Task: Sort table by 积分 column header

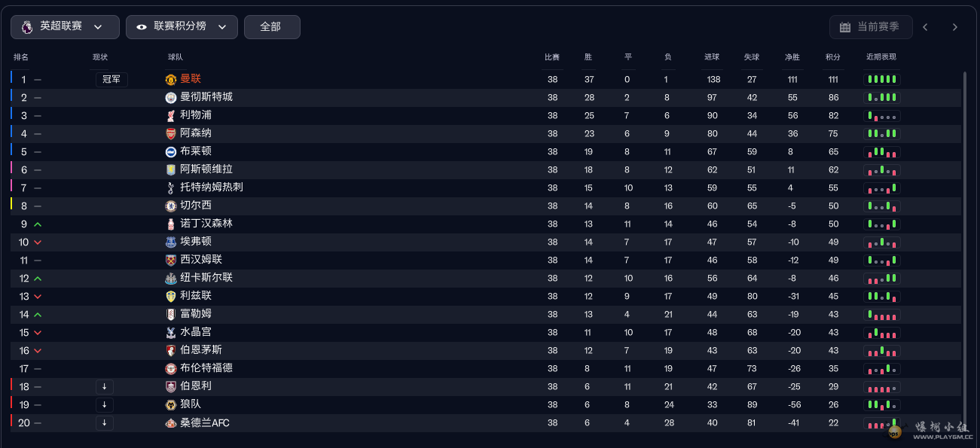Action: (832, 57)
